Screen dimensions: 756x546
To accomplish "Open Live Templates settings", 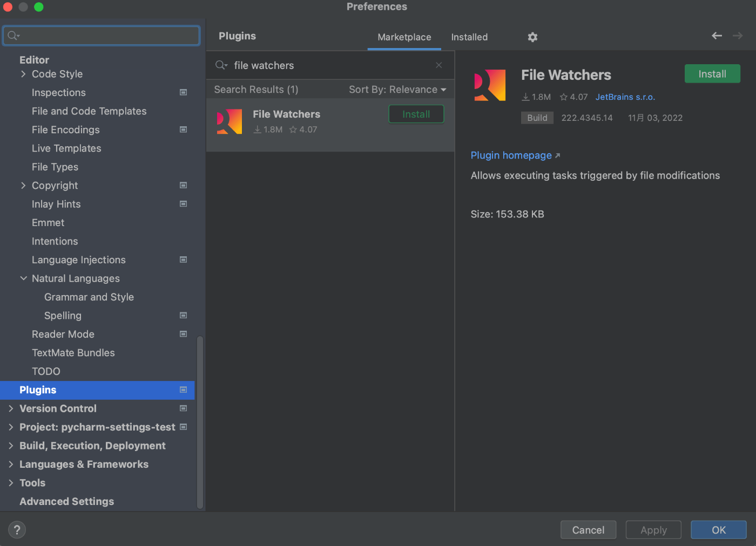I will (x=66, y=148).
